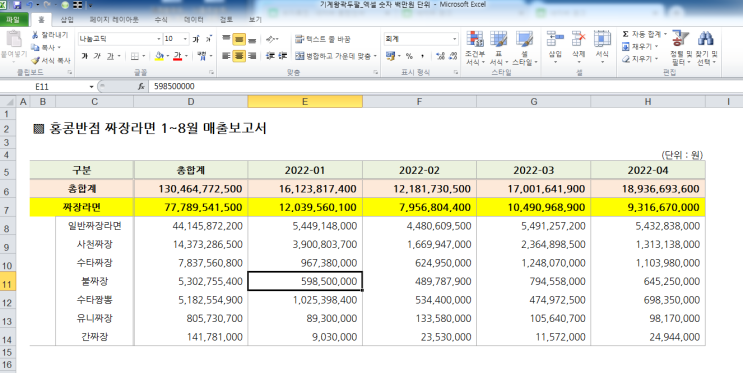Open 정렬 및 필터 sort and filter

[x=681, y=48]
